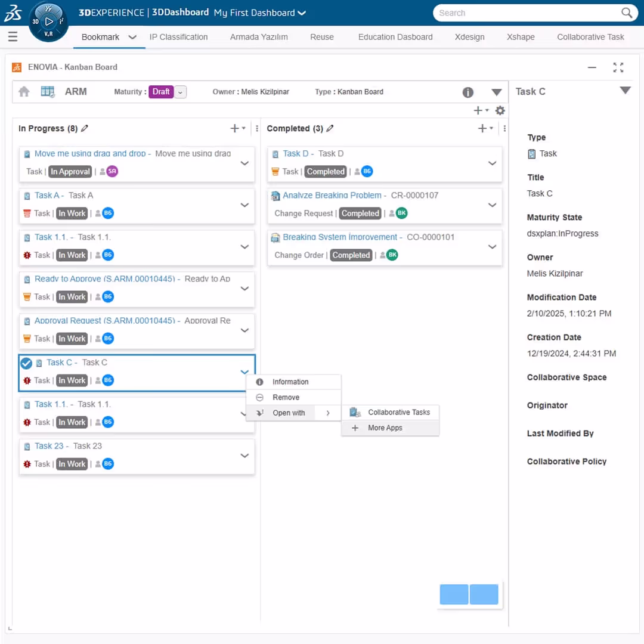The width and height of the screenshot is (644, 644).
Task: Open Task C details panel dropdown
Action: pos(625,91)
